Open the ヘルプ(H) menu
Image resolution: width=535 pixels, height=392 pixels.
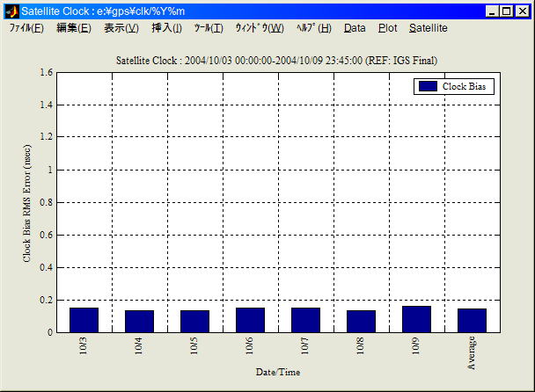[314, 28]
